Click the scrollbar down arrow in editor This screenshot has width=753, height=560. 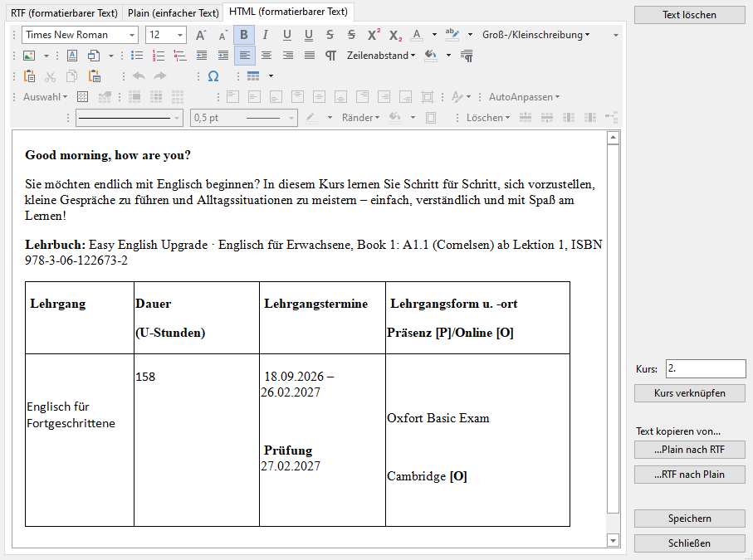click(613, 540)
